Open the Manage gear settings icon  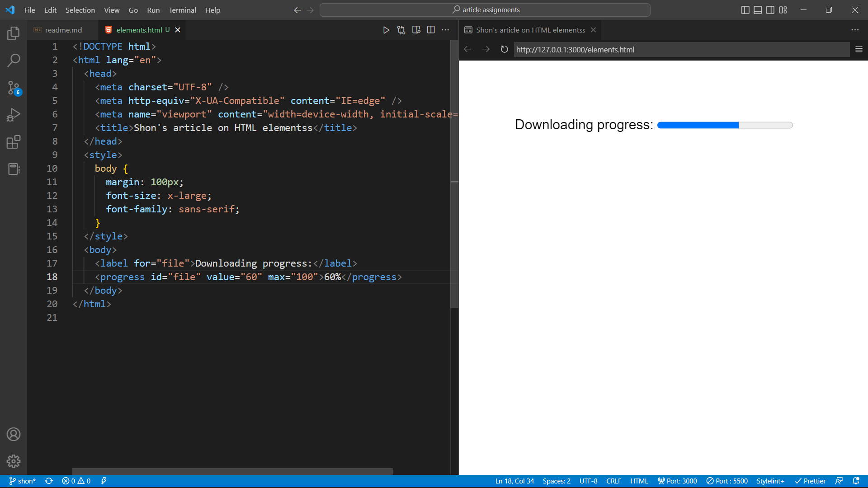coord(14,461)
